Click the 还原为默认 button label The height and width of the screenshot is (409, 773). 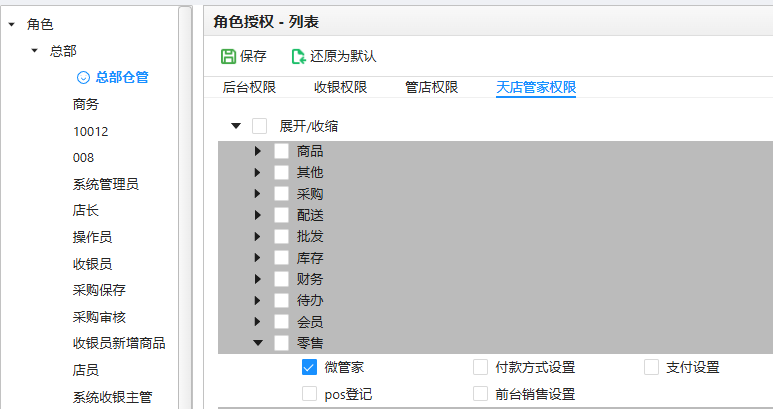click(343, 56)
